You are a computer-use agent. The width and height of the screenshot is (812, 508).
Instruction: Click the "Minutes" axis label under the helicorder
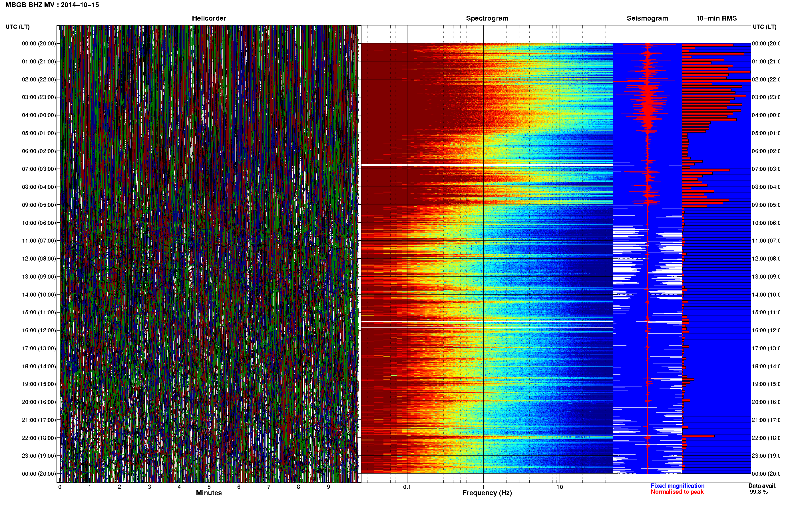point(209,493)
